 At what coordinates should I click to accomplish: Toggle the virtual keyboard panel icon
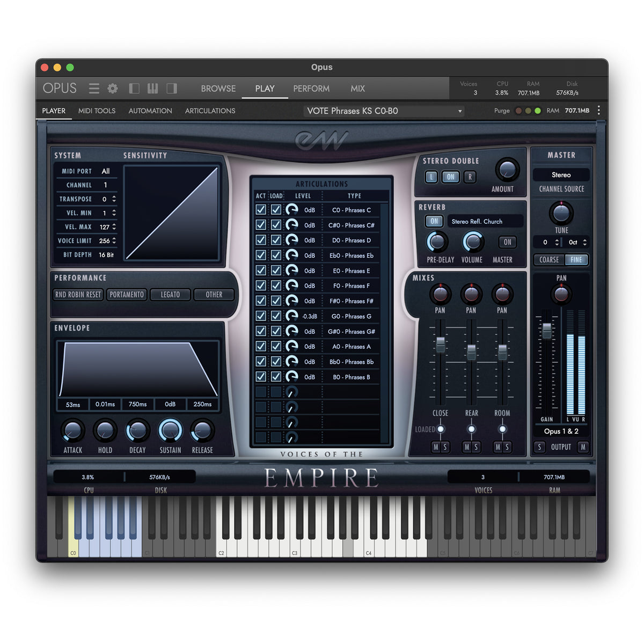coord(153,89)
